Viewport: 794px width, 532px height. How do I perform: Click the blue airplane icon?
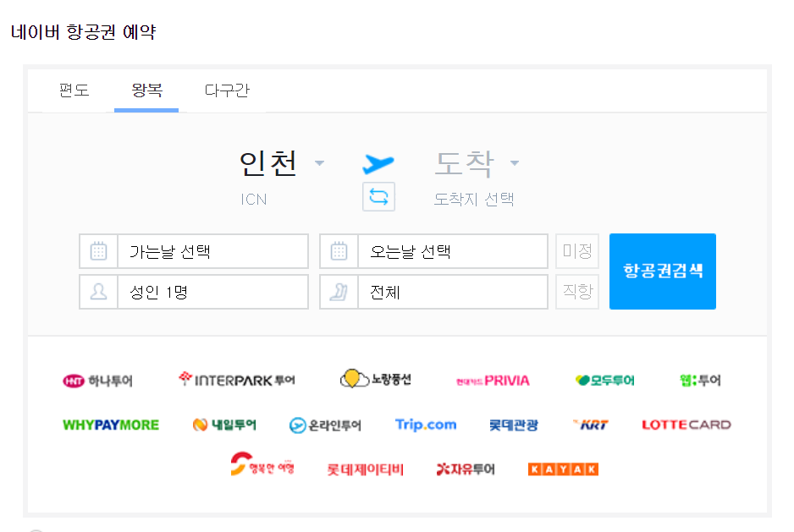click(x=378, y=163)
